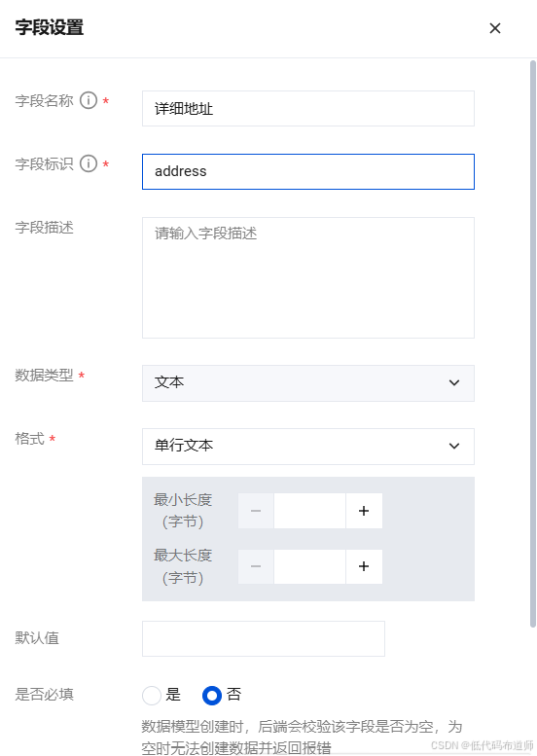Viewport: 537px width, 756px height.
Task: Click the 字段设置 dialog title
Action: (x=50, y=27)
